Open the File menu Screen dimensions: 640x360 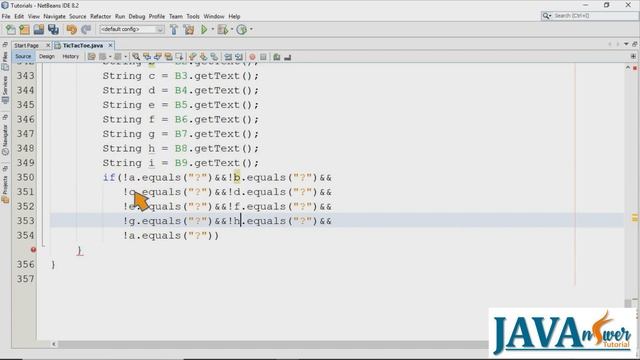(x=6, y=16)
